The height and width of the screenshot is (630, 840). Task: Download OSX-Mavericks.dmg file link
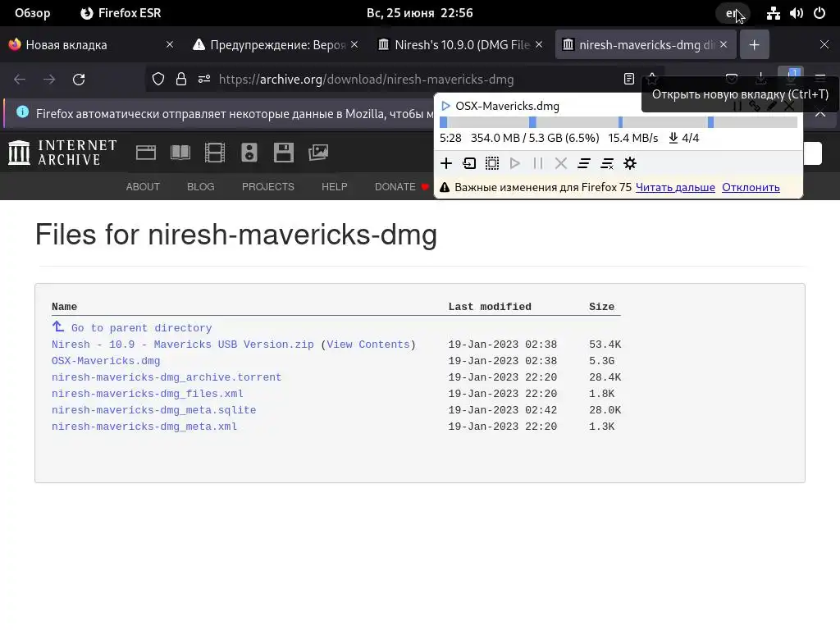point(106,361)
